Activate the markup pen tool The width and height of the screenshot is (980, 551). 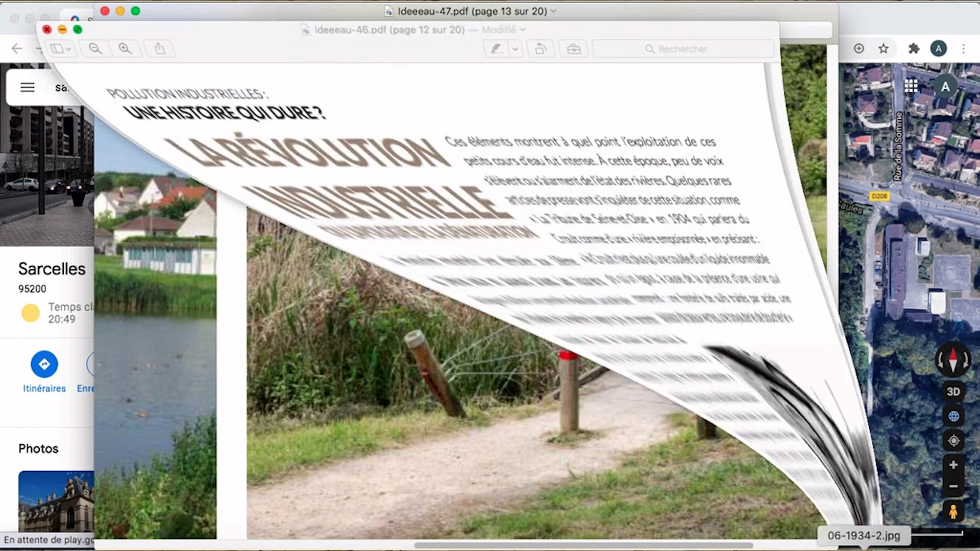coord(496,49)
